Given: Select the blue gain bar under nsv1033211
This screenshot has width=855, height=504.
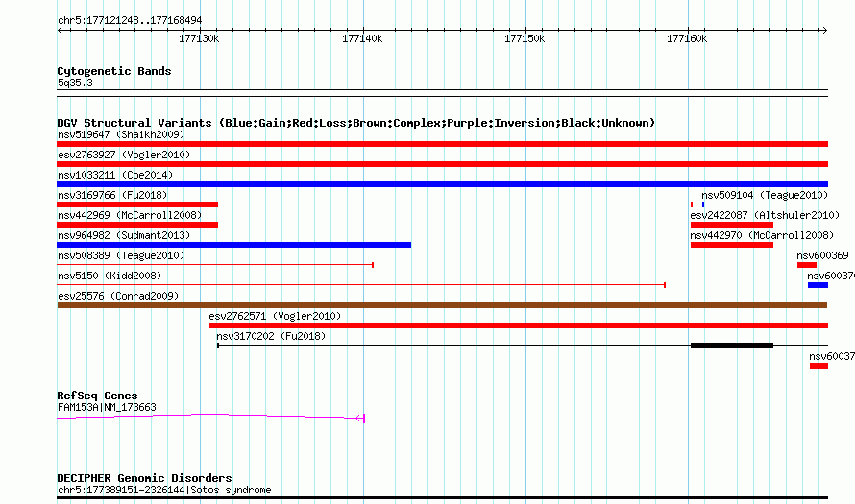Looking at the screenshot, I should (442, 184).
